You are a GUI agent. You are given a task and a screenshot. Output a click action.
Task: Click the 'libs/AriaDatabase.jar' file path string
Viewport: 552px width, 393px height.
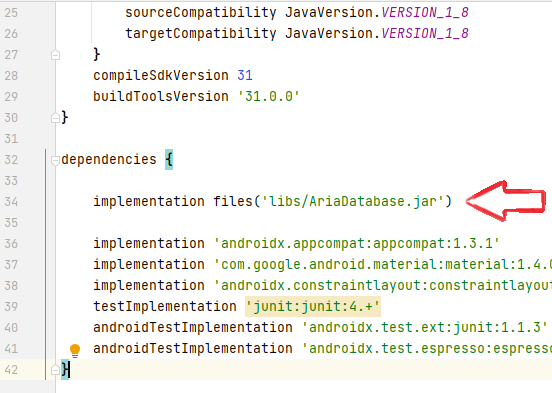[x=352, y=201]
